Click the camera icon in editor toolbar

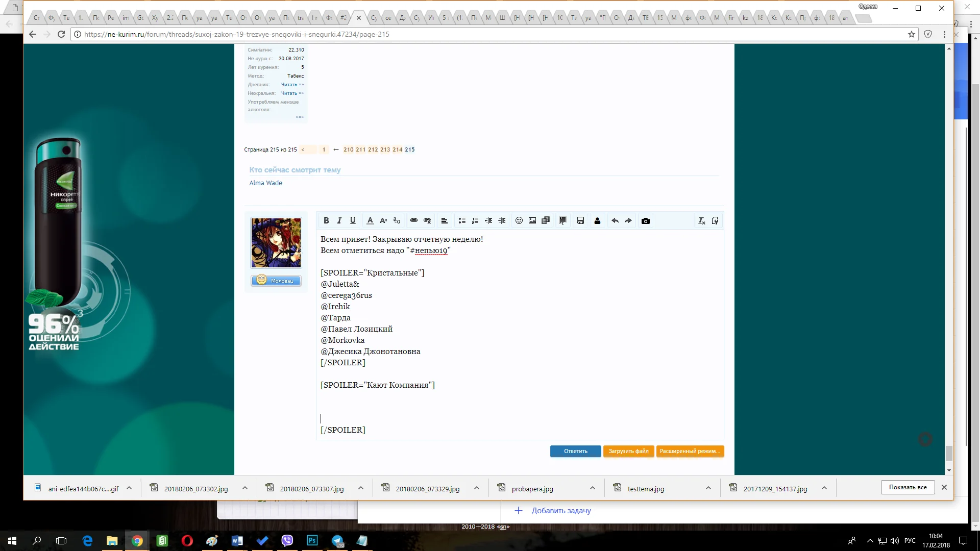[646, 221]
